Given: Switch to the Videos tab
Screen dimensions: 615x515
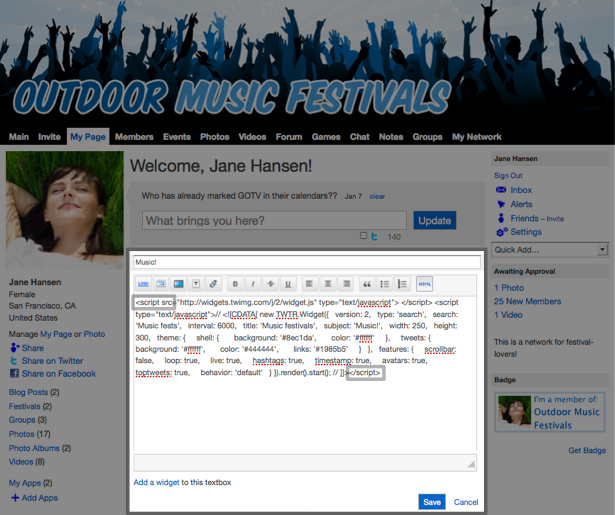Looking at the screenshot, I should pyautogui.click(x=252, y=137).
